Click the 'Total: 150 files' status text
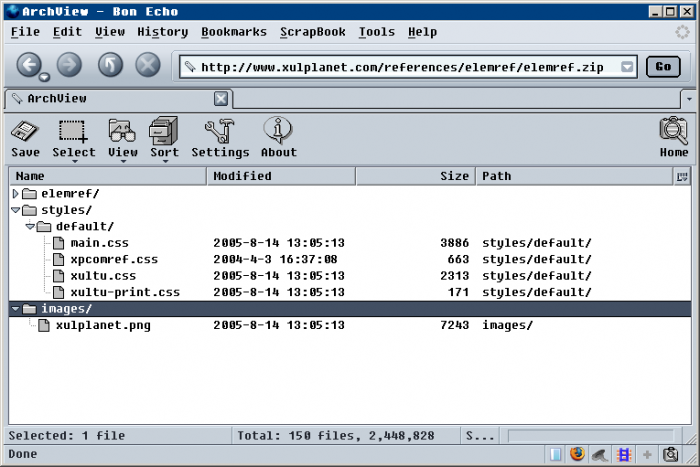The width and height of the screenshot is (700, 467). [x=335, y=436]
